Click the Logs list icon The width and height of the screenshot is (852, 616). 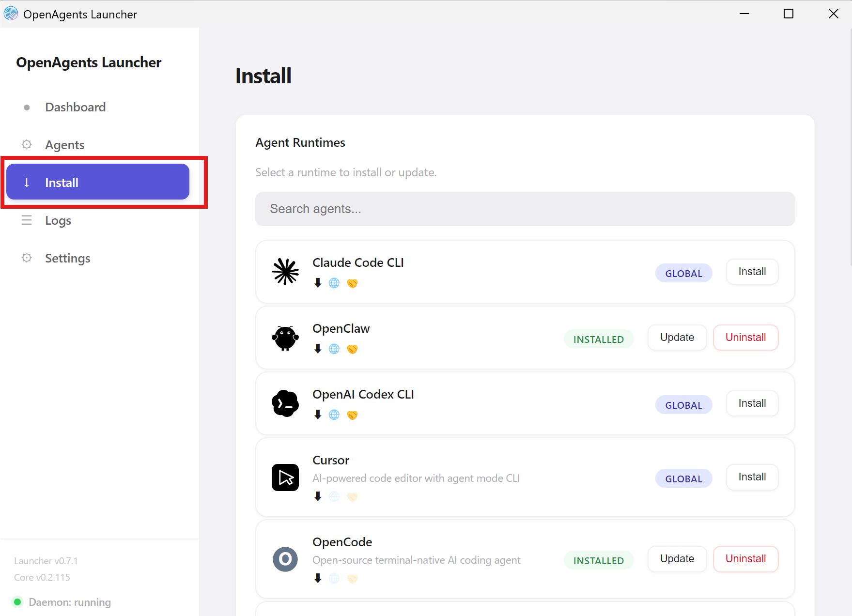click(27, 220)
